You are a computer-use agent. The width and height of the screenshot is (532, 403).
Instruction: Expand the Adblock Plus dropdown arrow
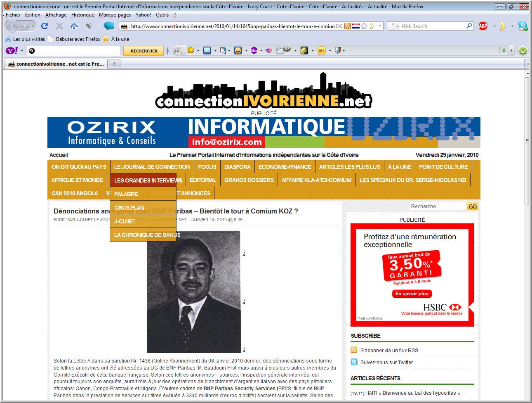tap(494, 26)
